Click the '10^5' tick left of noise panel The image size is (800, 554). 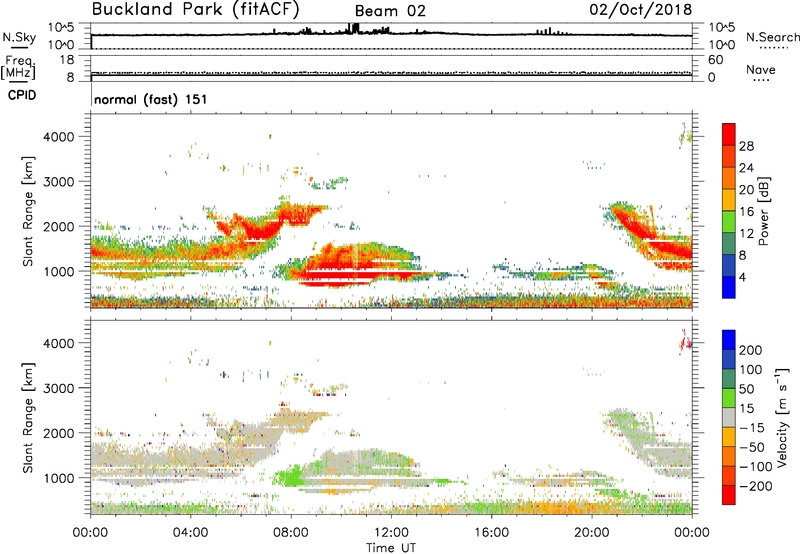pos(61,27)
